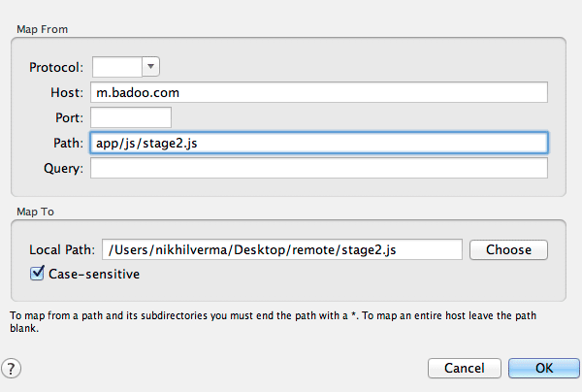Focus the Local Path text field

click(281, 249)
